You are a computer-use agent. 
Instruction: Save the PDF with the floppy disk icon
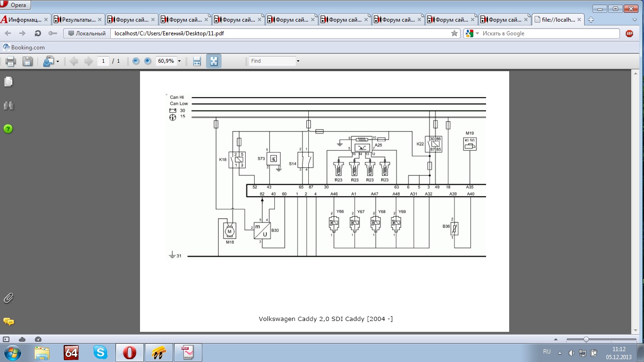[27, 61]
